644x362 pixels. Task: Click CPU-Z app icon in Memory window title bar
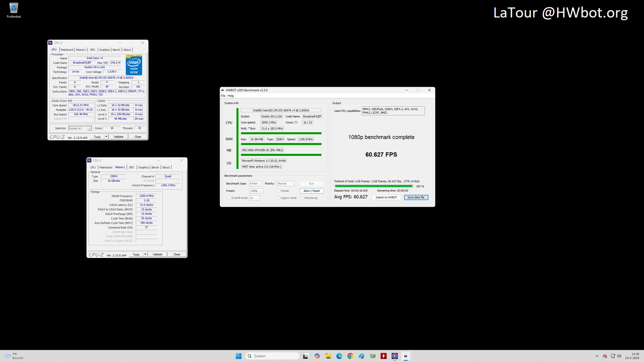click(x=89, y=160)
